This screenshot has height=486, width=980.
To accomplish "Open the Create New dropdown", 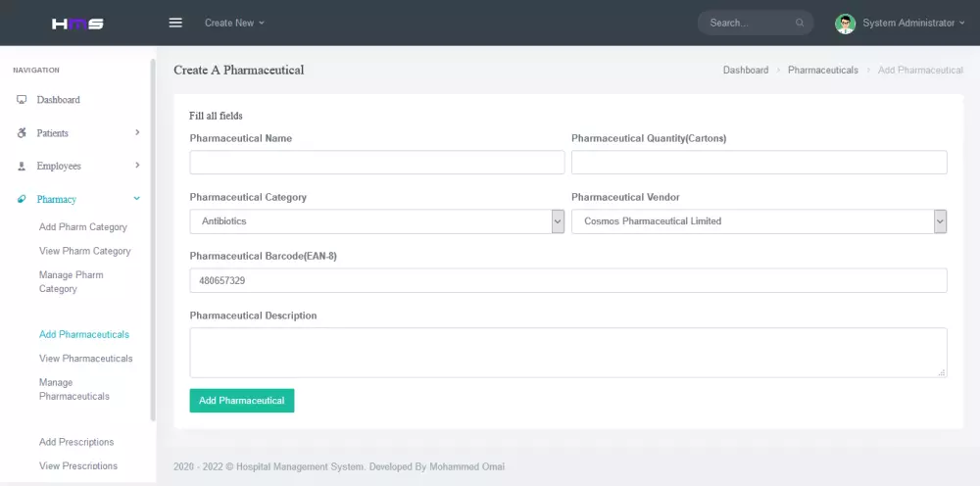I will click(234, 23).
